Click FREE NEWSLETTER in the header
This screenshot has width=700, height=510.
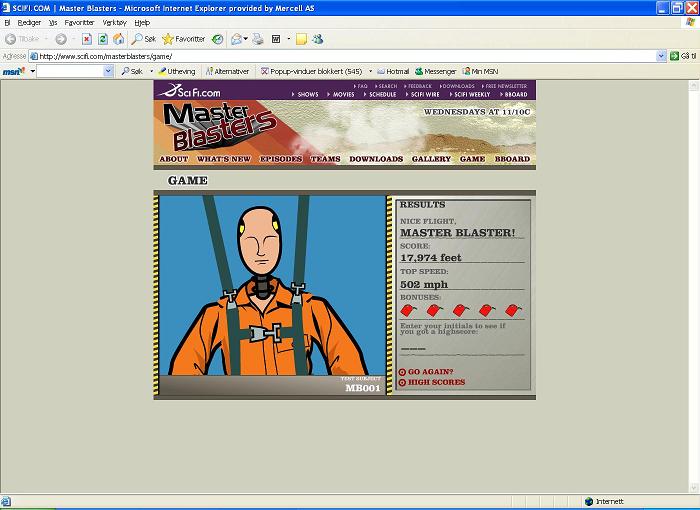pyautogui.click(x=504, y=86)
